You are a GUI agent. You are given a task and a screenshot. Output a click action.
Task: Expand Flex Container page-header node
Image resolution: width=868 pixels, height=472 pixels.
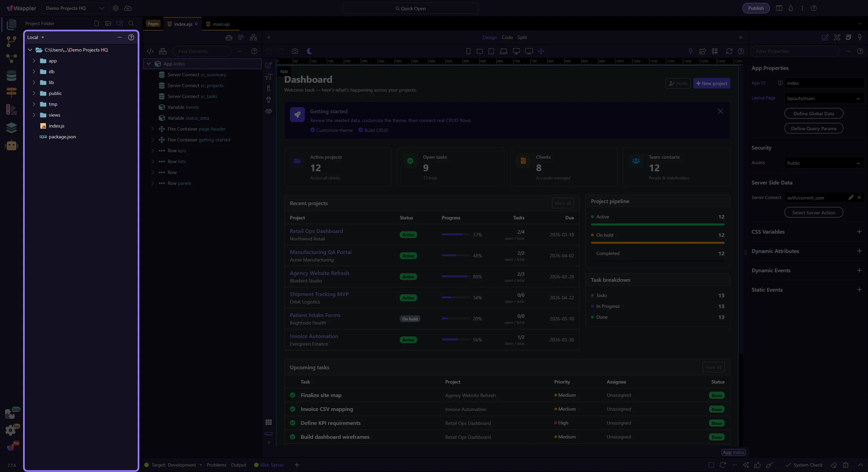click(x=153, y=129)
